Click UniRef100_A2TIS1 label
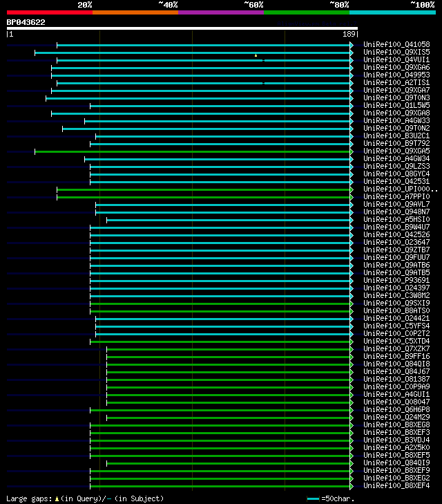 396,82
